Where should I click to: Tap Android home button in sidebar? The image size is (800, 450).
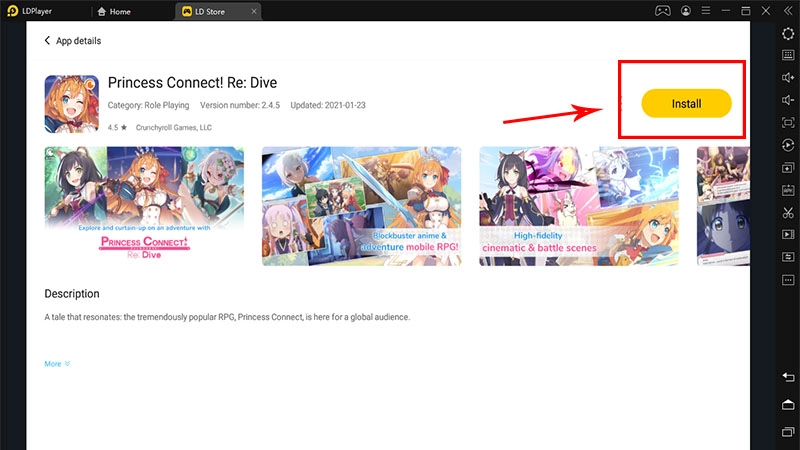click(x=788, y=405)
